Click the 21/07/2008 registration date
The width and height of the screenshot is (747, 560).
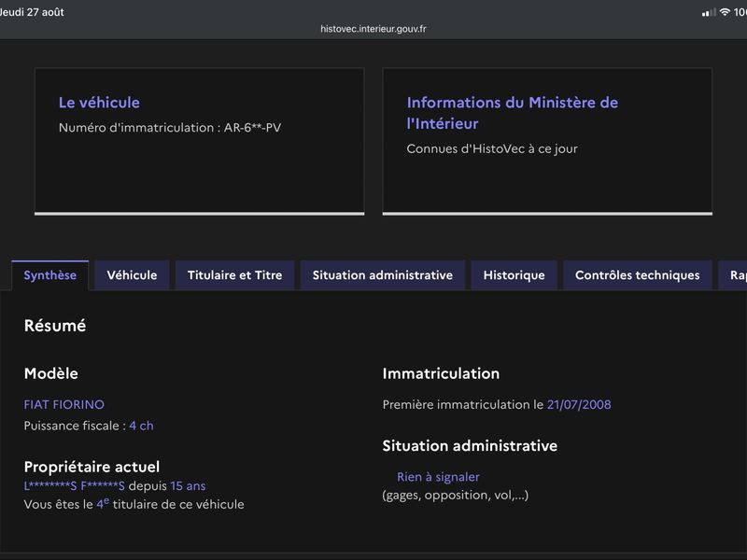pos(579,405)
